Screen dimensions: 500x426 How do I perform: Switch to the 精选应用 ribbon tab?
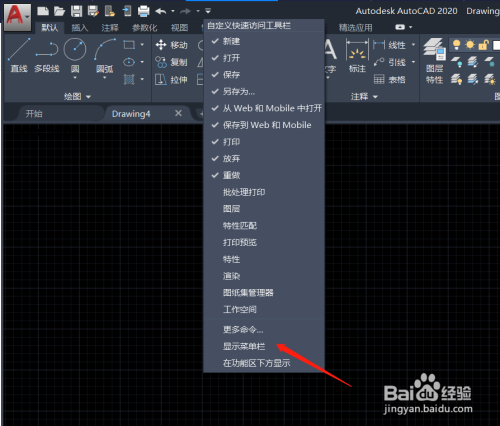point(355,28)
